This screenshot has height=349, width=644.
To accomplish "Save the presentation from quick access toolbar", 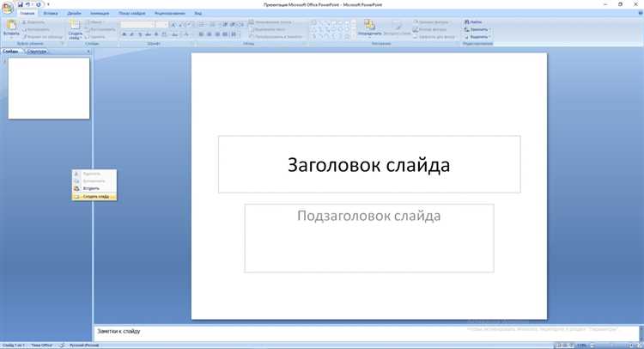I will (x=20, y=4).
